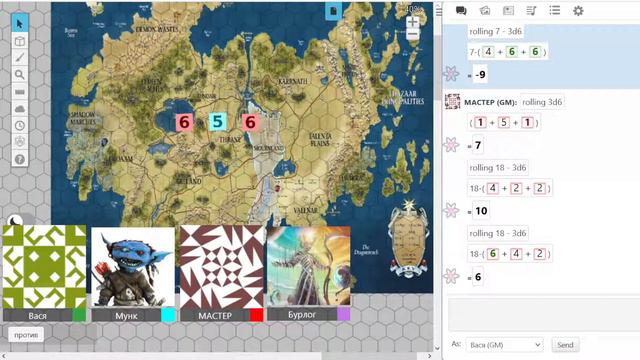Open Бурлог purple color swatch

(344, 314)
